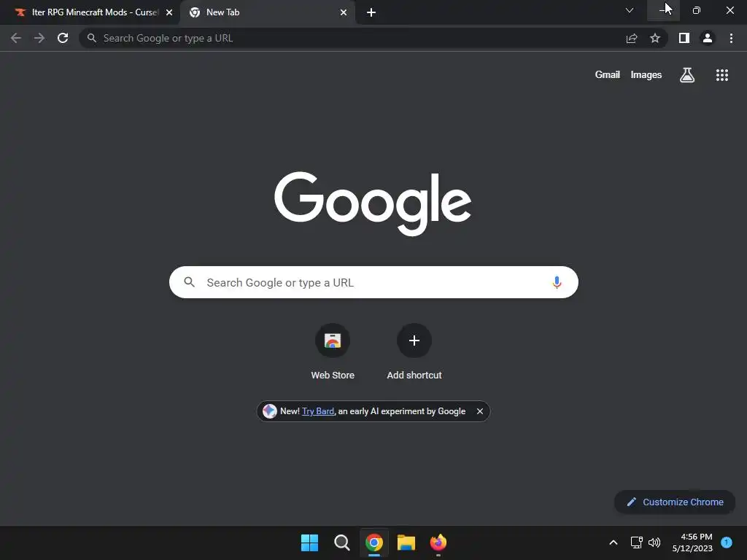Dismiss the Bard promo banner

(x=480, y=411)
